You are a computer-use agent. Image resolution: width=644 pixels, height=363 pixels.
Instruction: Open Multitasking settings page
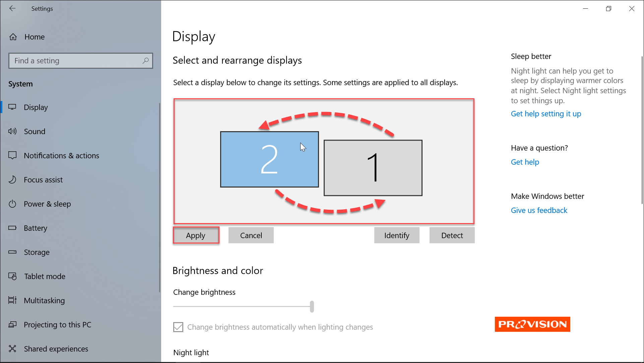click(44, 301)
